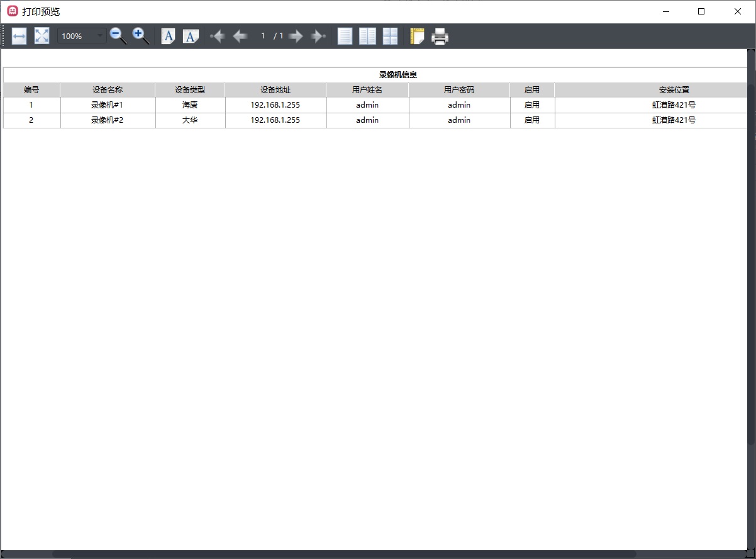Click the Fit Page icon
The height and width of the screenshot is (559, 756).
click(42, 37)
